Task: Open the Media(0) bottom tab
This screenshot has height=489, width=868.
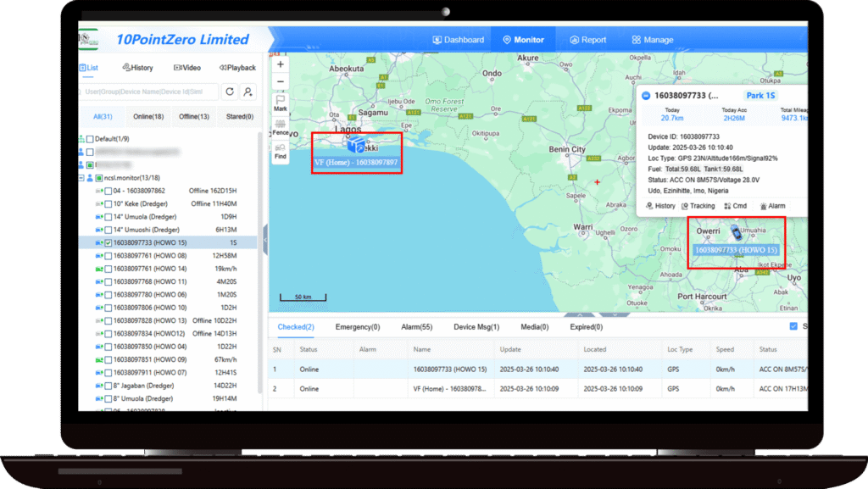Action: tap(535, 327)
